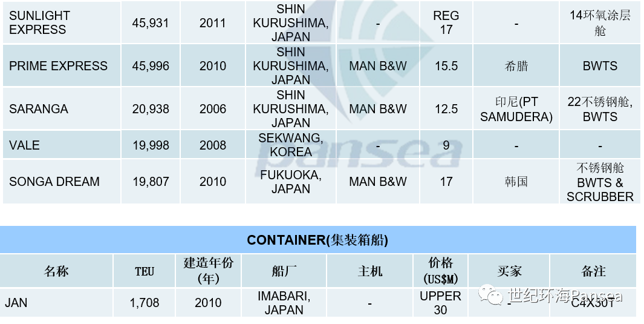
Task: Click the CONTAINER(集装箱船) section header
Action: coord(318,240)
